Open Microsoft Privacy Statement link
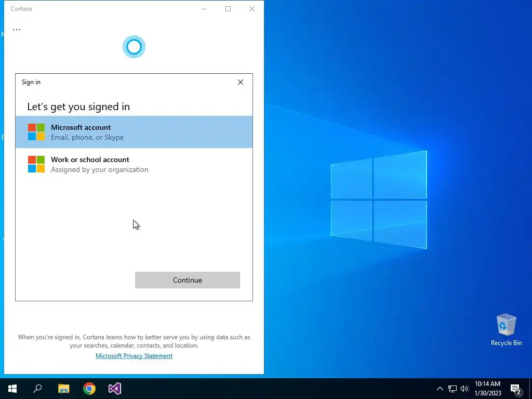 coord(134,355)
